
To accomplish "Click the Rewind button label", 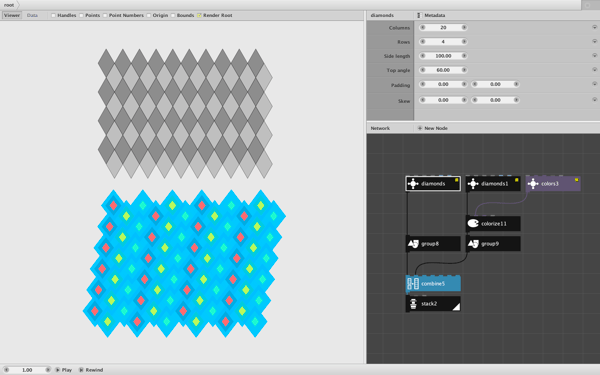I will pyautogui.click(x=94, y=370).
